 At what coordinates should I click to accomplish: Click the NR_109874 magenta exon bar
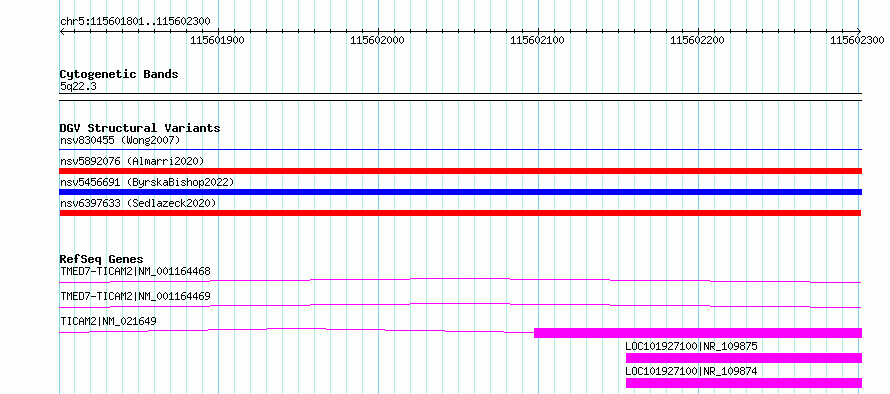(x=744, y=383)
